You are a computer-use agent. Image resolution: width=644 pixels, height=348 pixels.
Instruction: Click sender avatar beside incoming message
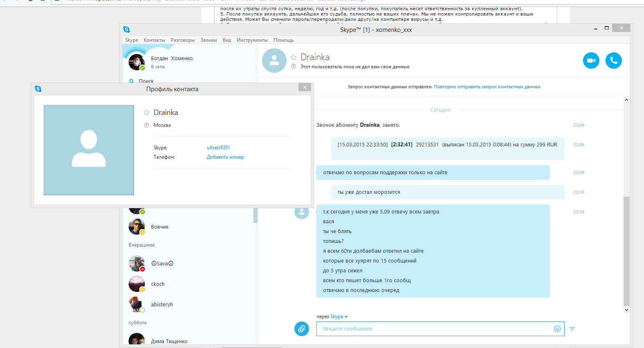pos(302,212)
